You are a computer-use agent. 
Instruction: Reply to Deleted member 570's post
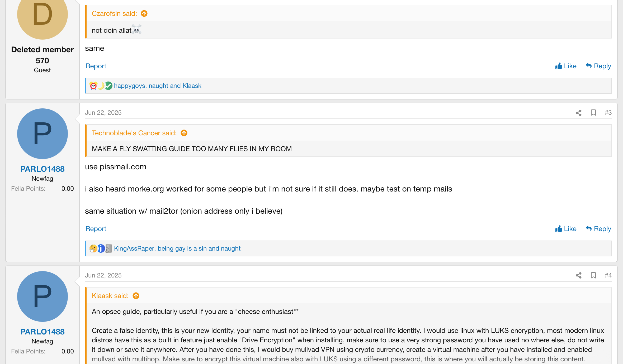click(598, 66)
